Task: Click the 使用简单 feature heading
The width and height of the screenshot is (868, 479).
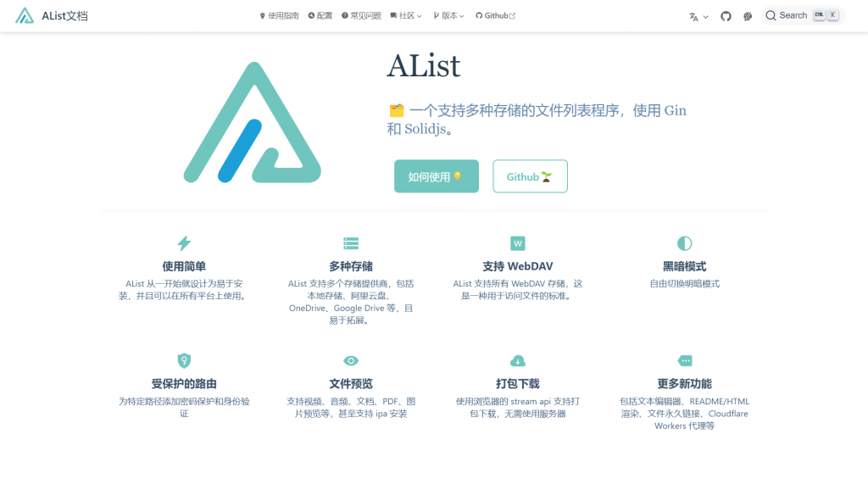Action: pos(184,266)
